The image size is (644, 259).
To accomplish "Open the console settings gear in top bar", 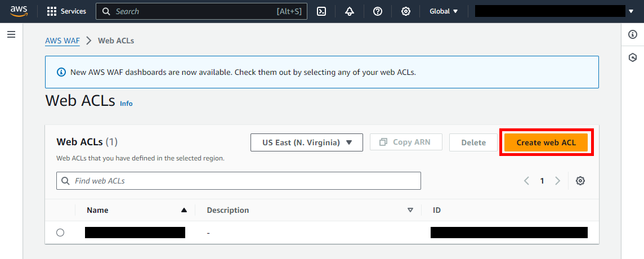I will [x=405, y=11].
